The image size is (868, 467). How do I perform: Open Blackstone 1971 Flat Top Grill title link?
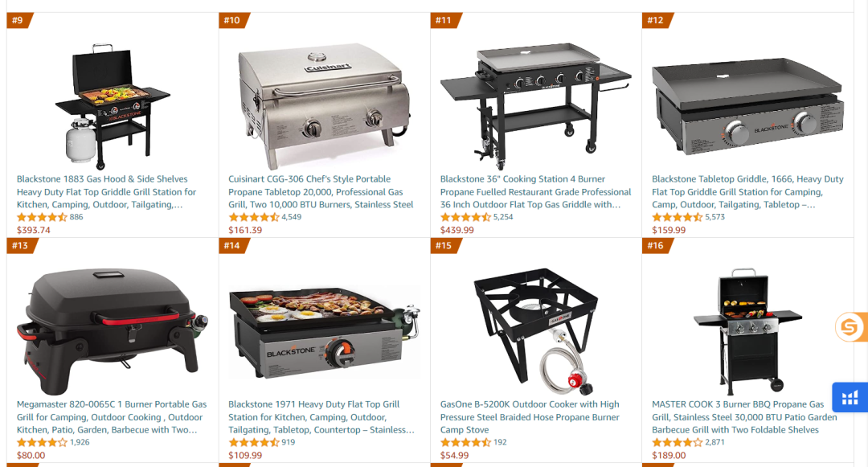[x=321, y=417]
